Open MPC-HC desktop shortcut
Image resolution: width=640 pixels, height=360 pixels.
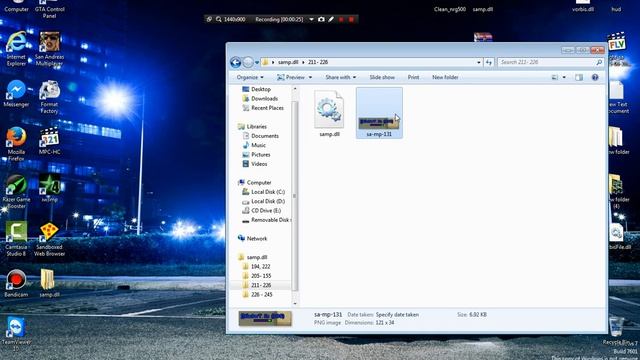coord(49,141)
